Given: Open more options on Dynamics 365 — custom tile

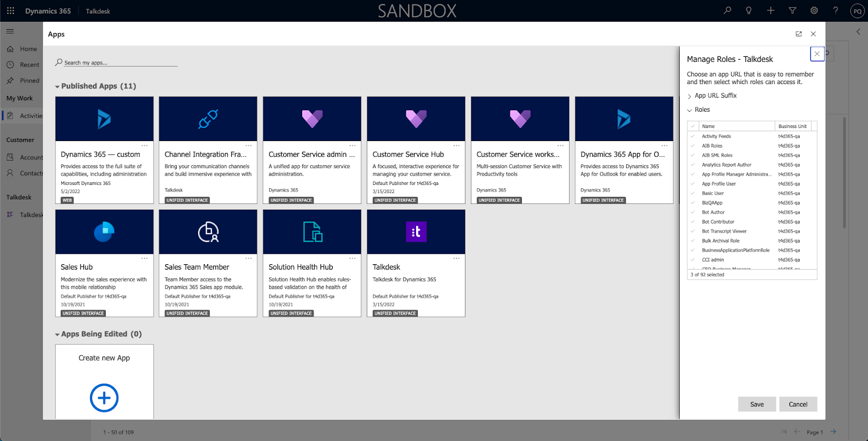Looking at the screenshot, I should [145, 145].
